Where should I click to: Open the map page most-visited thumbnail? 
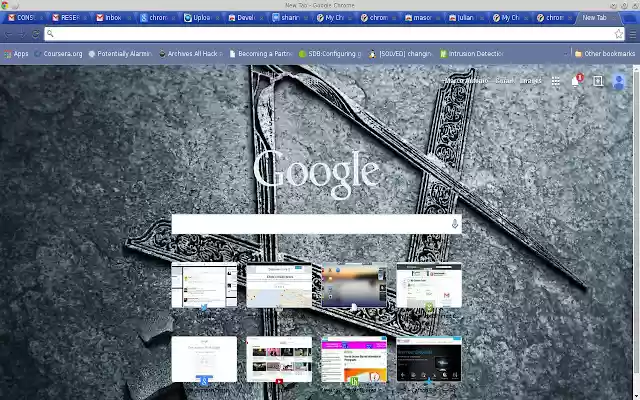pyautogui.click(x=279, y=285)
